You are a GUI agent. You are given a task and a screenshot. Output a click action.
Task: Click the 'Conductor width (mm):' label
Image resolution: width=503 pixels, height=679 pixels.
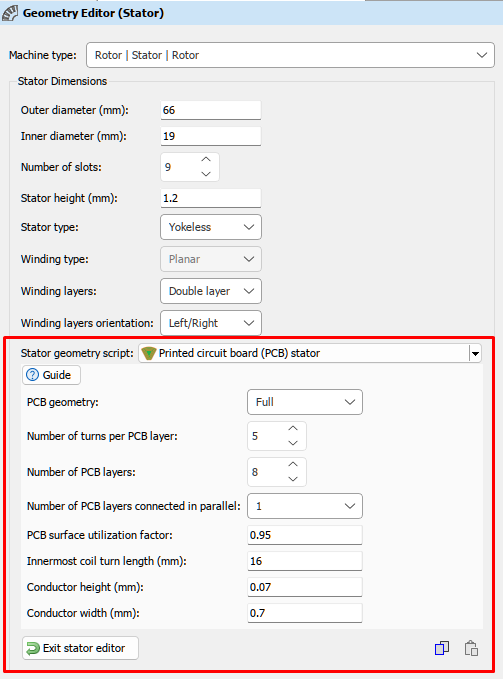click(x=83, y=613)
